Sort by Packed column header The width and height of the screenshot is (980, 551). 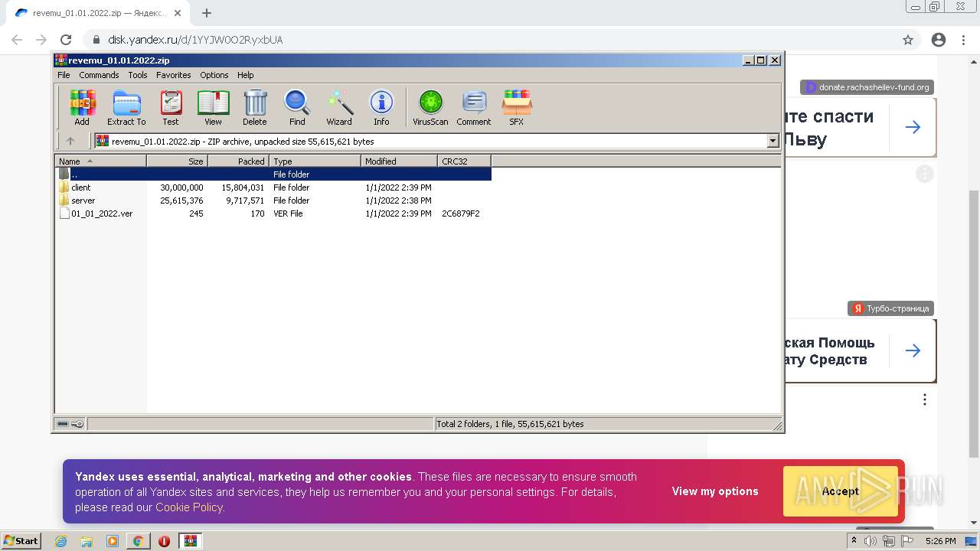click(238, 161)
